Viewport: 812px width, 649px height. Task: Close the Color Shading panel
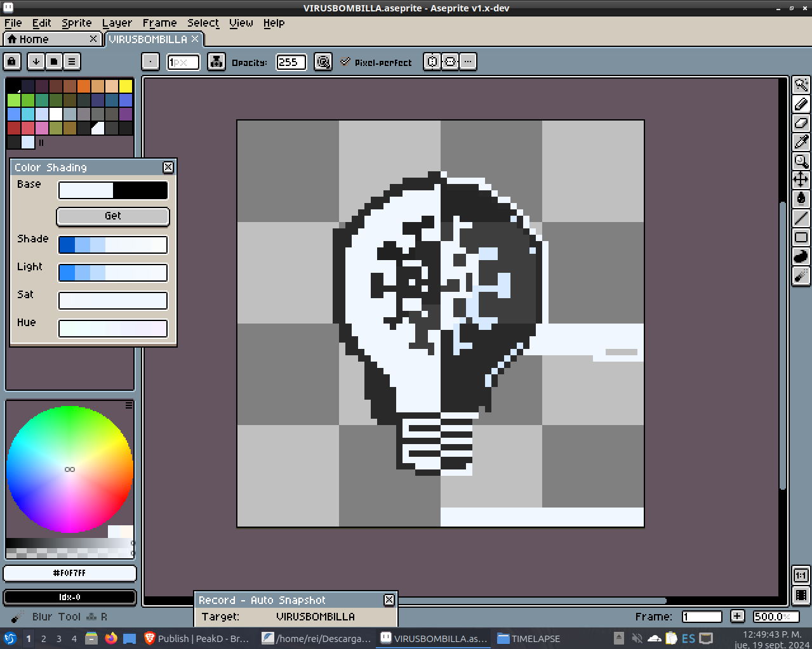[x=168, y=167]
